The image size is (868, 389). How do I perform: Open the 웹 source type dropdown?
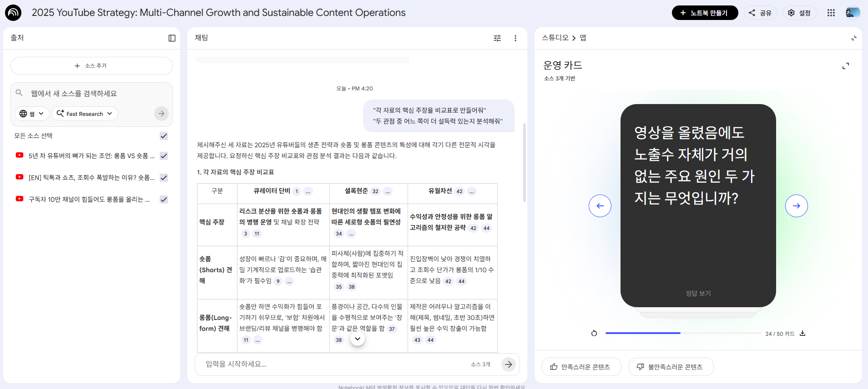(32, 114)
